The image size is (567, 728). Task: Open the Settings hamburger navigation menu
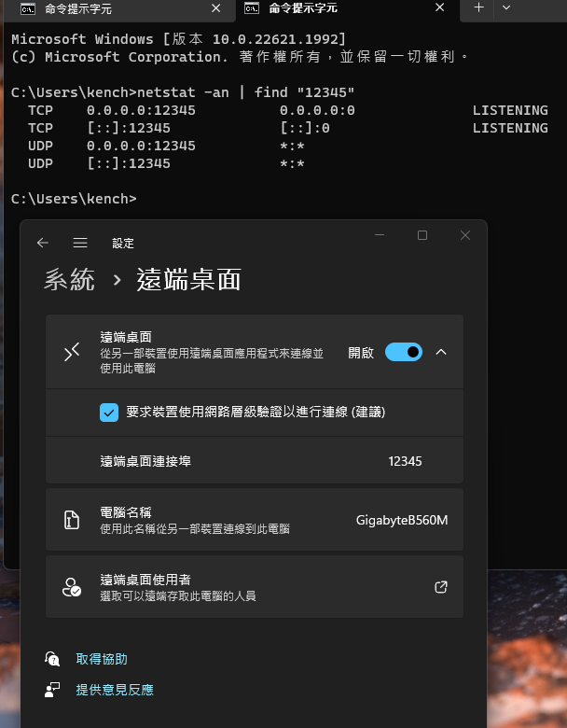pos(80,243)
